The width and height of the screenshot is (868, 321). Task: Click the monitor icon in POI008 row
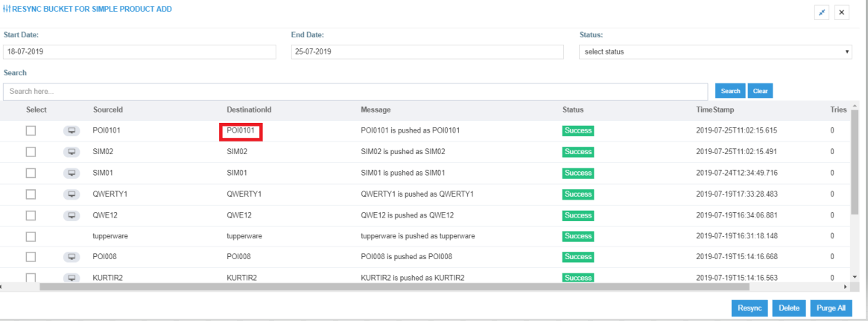click(x=72, y=257)
